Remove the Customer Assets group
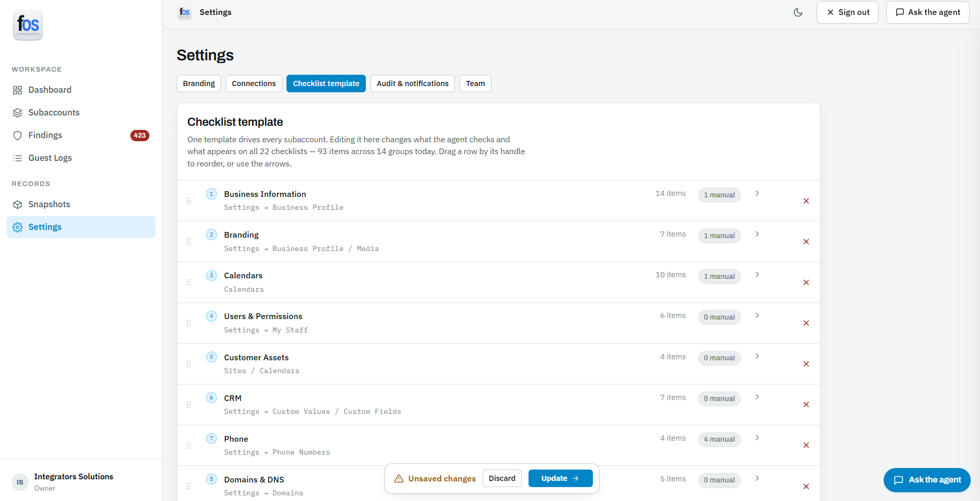This screenshot has height=501, width=980. point(806,364)
